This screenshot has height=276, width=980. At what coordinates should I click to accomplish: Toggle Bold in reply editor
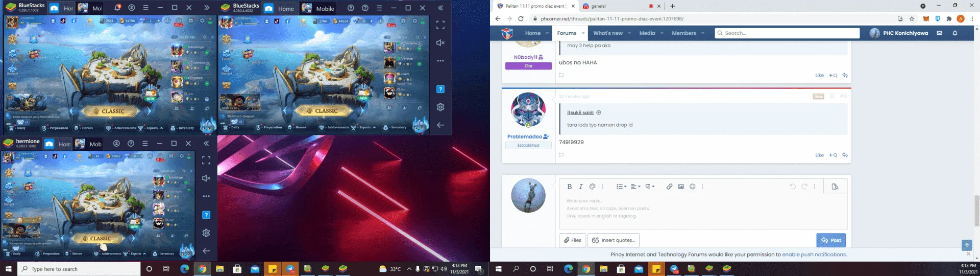570,187
